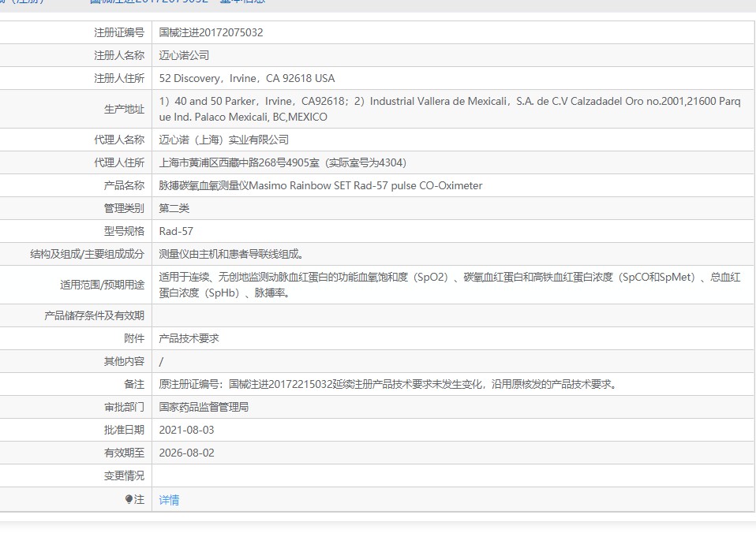Select registration number 国械注进20172075032
The height and width of the screenshot is (537, 756).
coord(211,33)
